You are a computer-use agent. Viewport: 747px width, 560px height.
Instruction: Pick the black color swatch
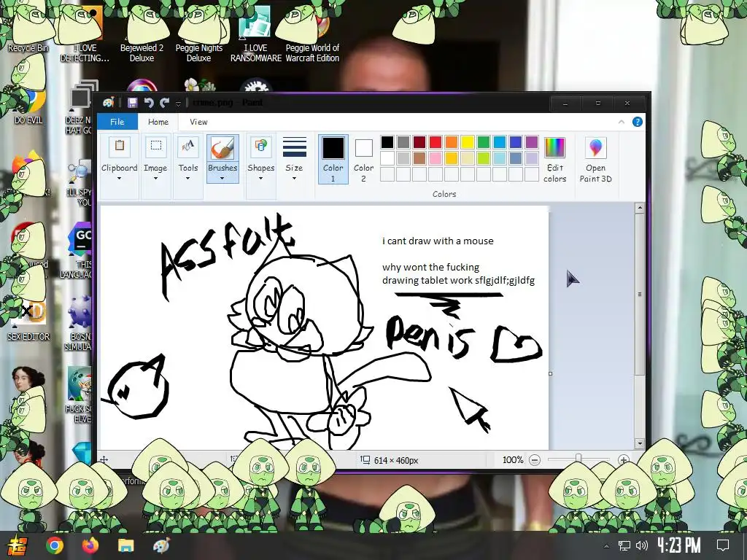click(x=387, y=142)
